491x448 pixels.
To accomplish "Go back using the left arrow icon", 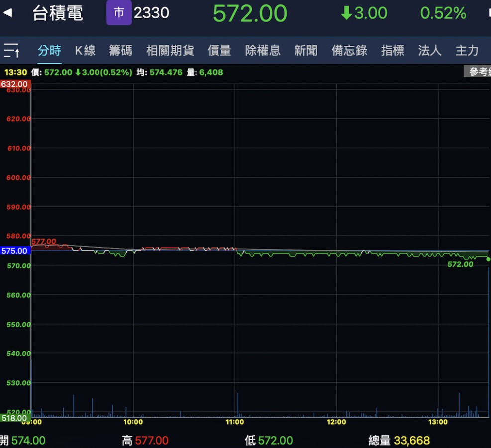I will tap(8, 13).
